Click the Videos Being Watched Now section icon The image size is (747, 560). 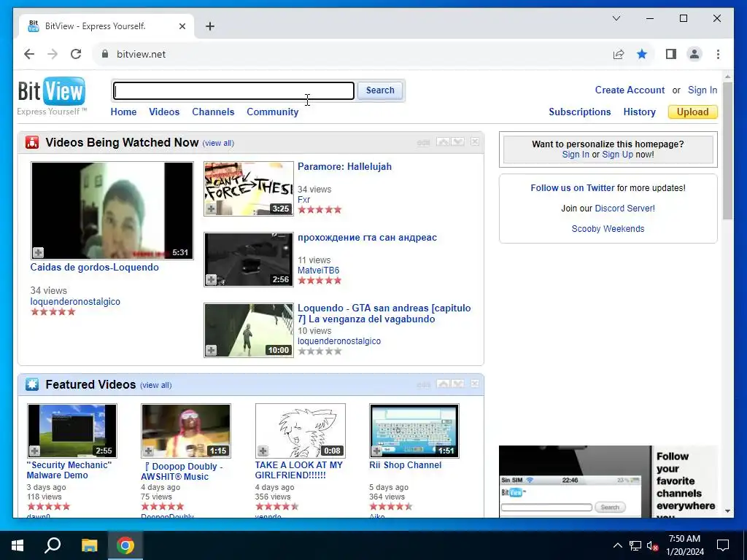32,142
